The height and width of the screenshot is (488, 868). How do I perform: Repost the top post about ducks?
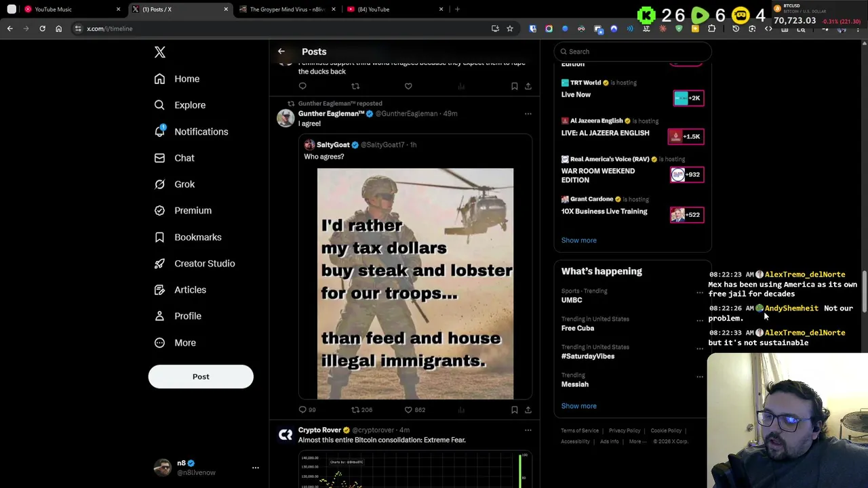point(355,86)
